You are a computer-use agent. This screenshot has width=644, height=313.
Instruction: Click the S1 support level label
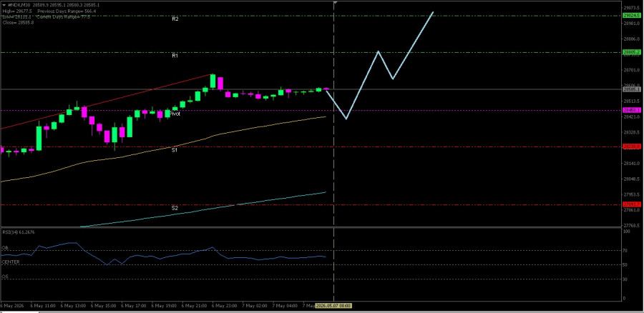(175, 150)
